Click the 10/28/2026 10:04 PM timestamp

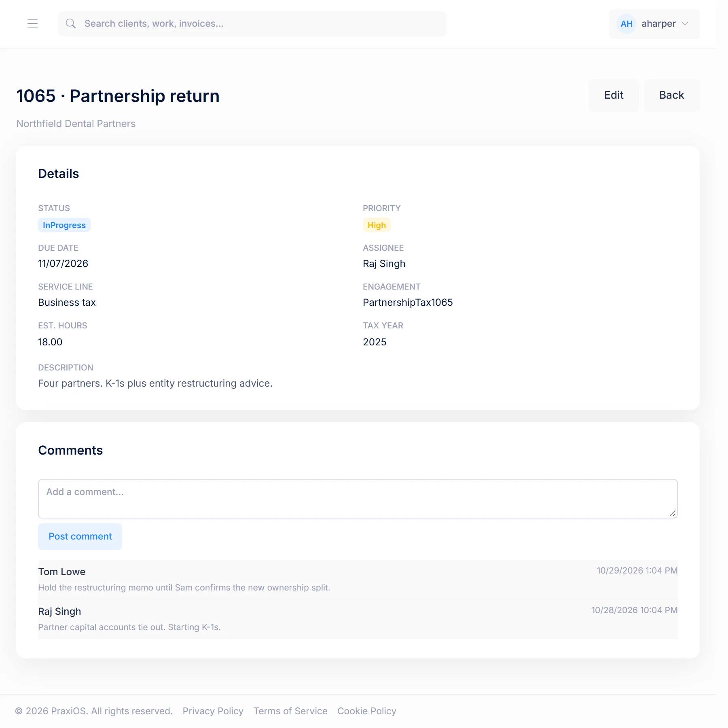[634, 610]
